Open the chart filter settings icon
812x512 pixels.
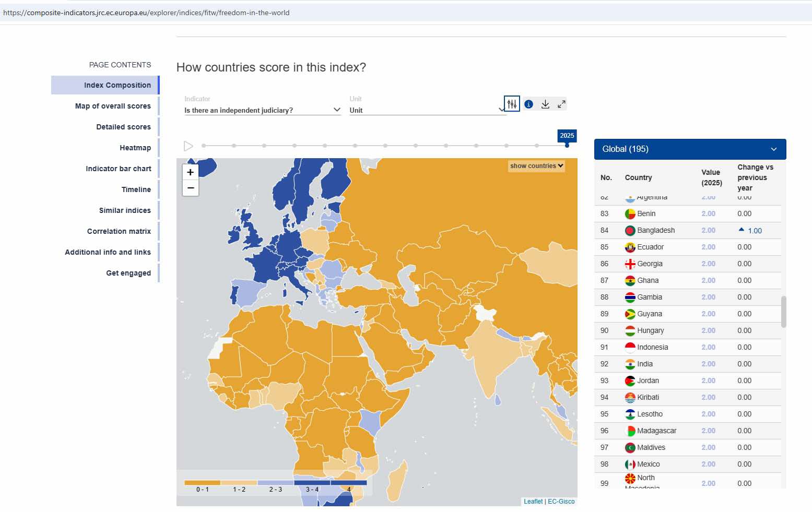pos(512,104)
